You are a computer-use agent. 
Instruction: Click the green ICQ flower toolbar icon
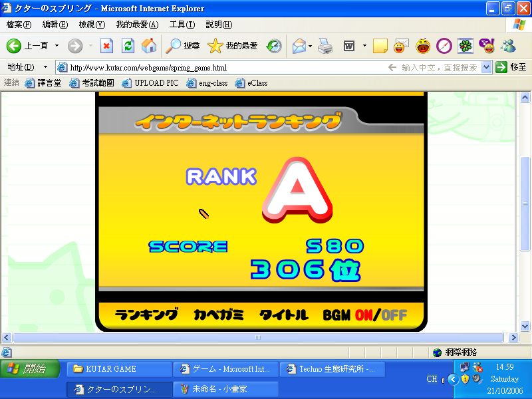coord(465,46)
